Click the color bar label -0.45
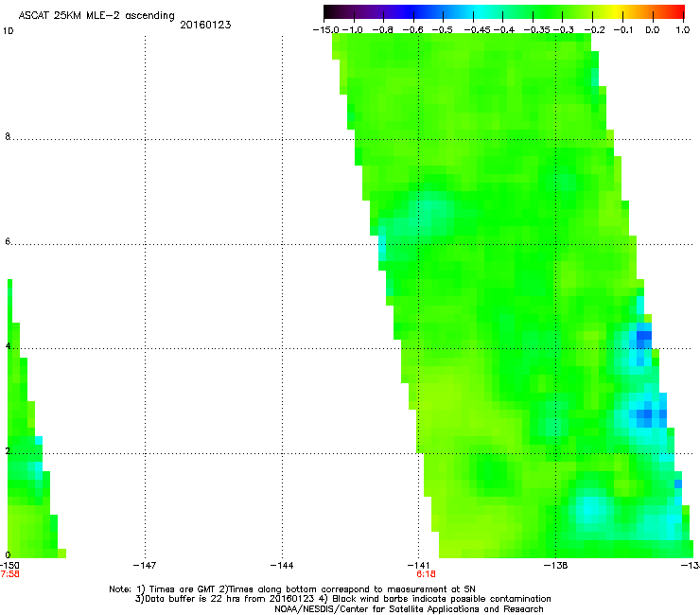This screenshot has height=615, width=700. pos(478,30)
